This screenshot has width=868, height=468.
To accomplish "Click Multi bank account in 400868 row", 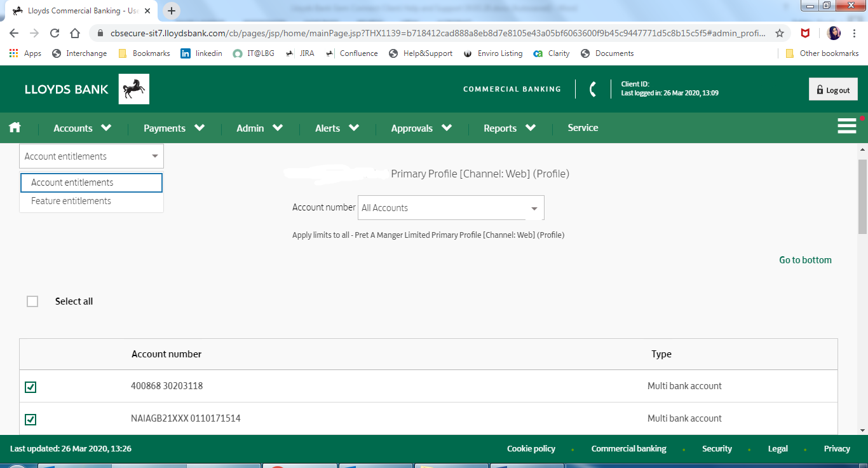I will tap(684, 386).
